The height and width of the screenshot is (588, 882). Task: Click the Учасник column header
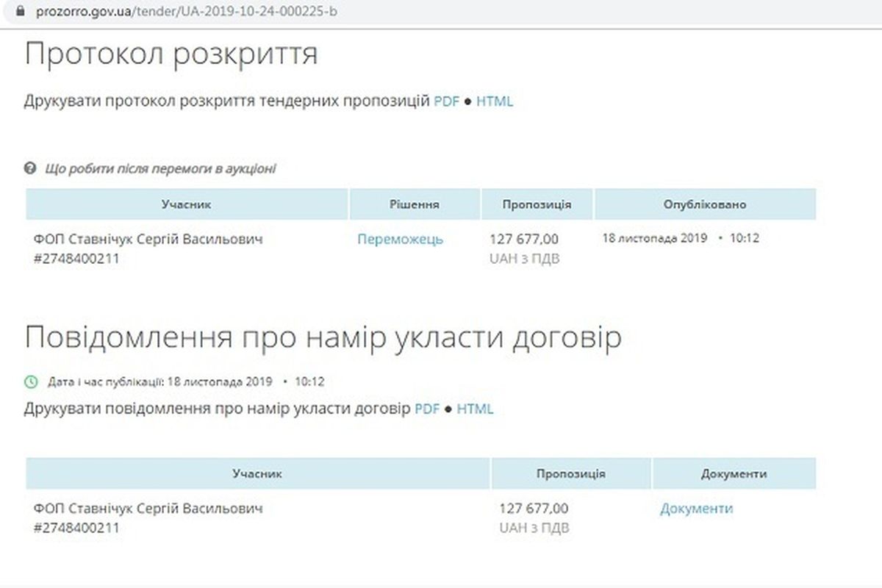click(187, 204)
